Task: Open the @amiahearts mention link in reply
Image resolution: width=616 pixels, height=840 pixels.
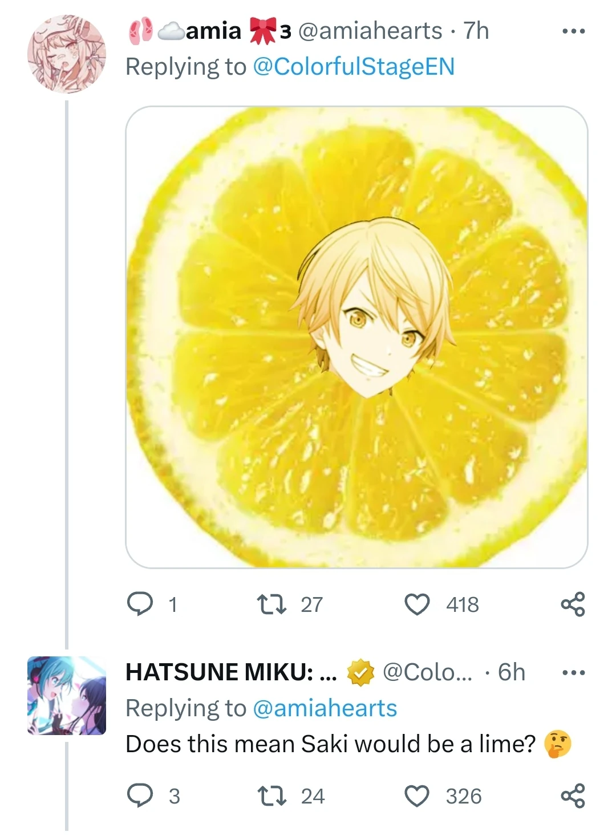Action: [324, 708]
